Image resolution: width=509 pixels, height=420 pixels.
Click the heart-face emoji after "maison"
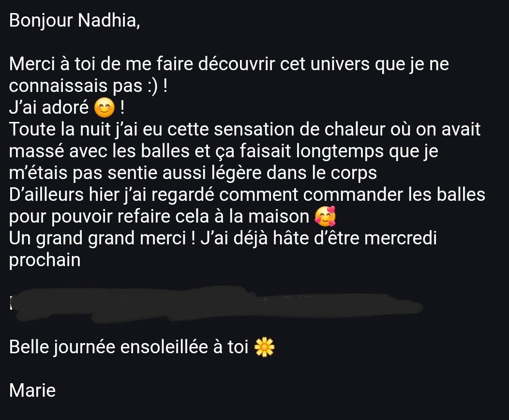pyautogui.click(x=325, y=216)
